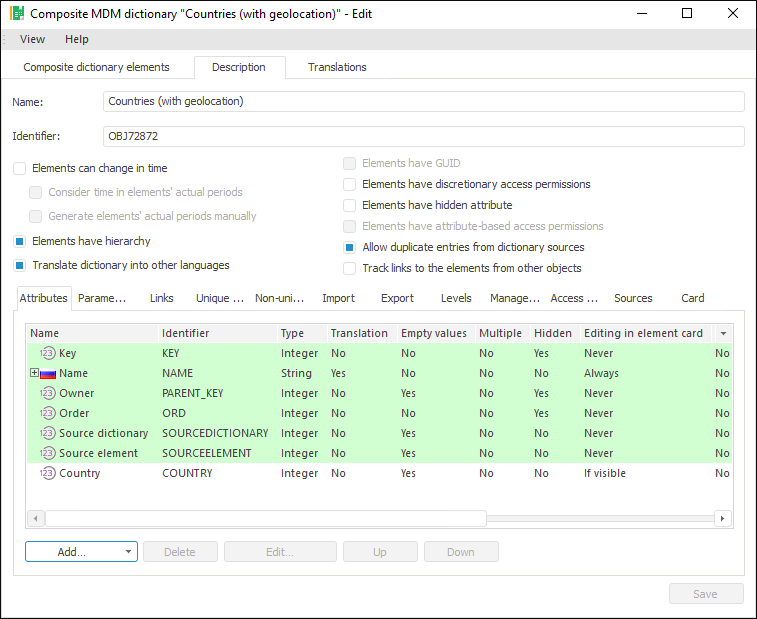Click the icon beside Source dictionary attribute

click(x=47, y=433)
